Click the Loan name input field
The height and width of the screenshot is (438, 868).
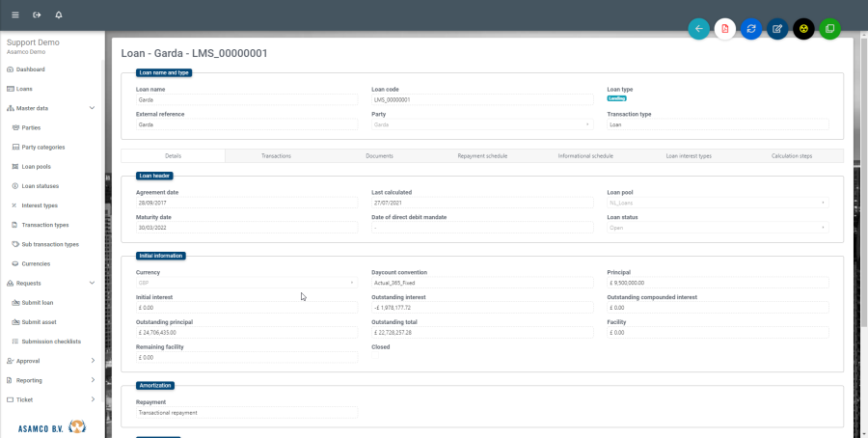[x=246, y=99]
